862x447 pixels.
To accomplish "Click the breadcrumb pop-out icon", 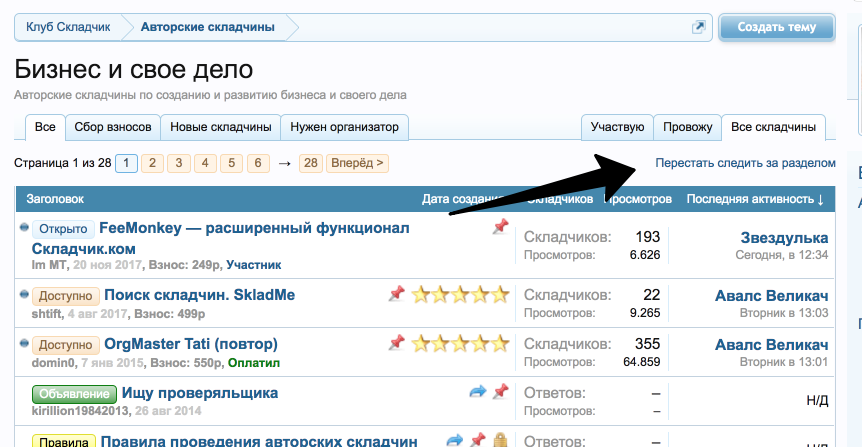I will 699,28.
